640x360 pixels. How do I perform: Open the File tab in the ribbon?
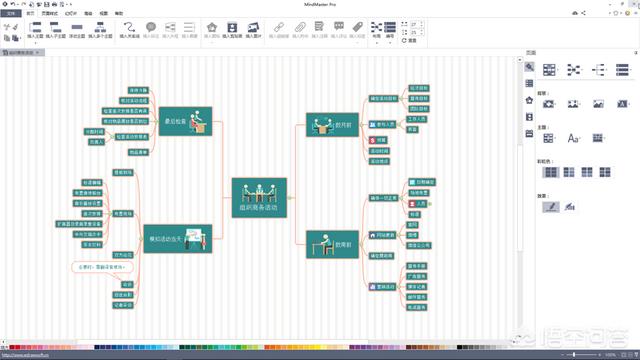pos(11,13)
